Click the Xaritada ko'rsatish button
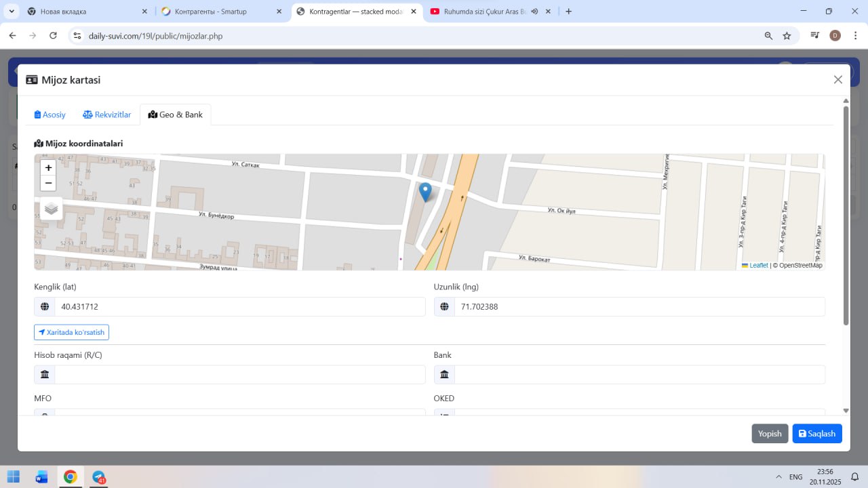Image resolution: width=868 pixels, height=488 pixels. click(x=71, y=332)
